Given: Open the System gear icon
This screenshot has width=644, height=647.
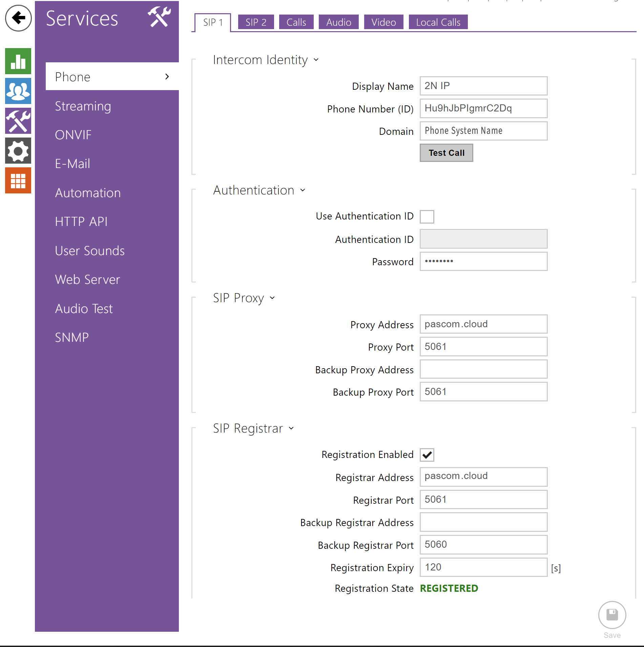Looking at the screenshot, I should pyautogui.click(x=18, y=151).
